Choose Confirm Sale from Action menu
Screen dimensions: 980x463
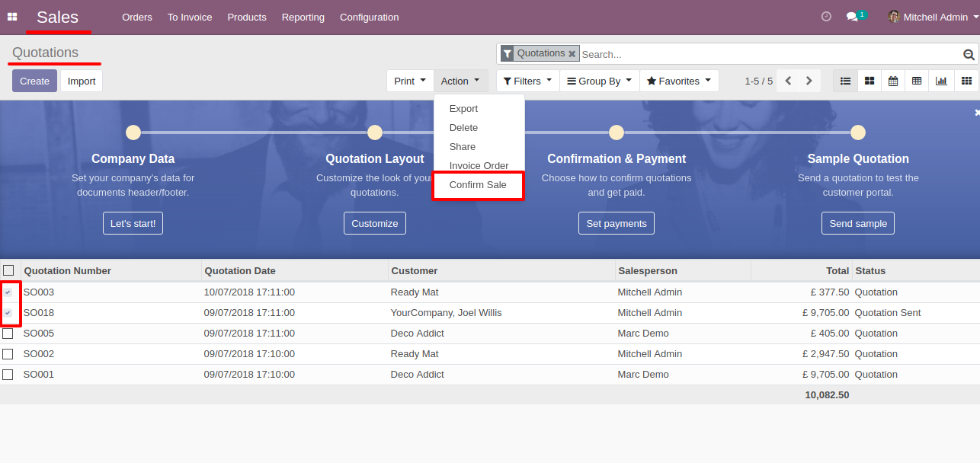[x=478, y=185]
